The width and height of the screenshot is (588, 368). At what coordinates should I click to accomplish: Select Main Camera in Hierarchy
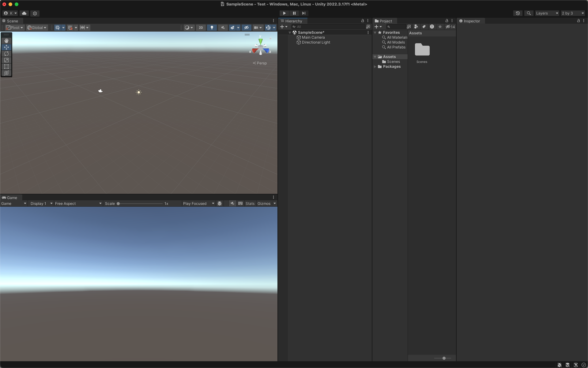[313, 37]
